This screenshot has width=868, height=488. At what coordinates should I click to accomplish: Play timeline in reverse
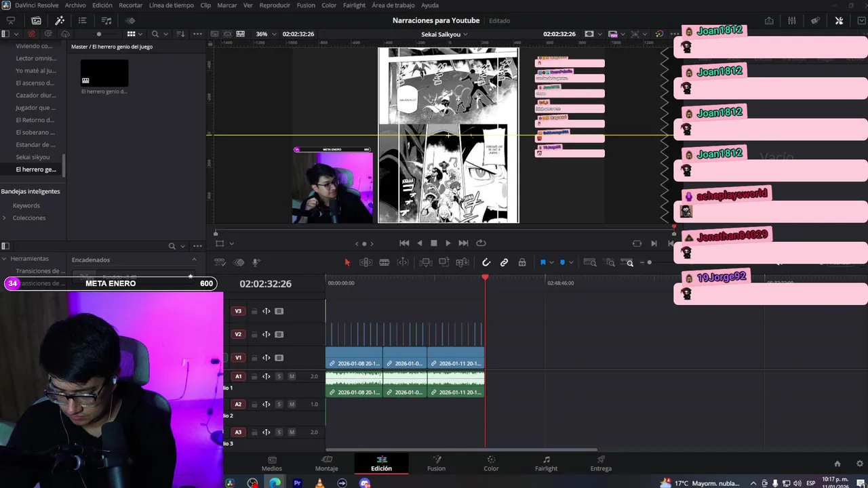(419, 243)
